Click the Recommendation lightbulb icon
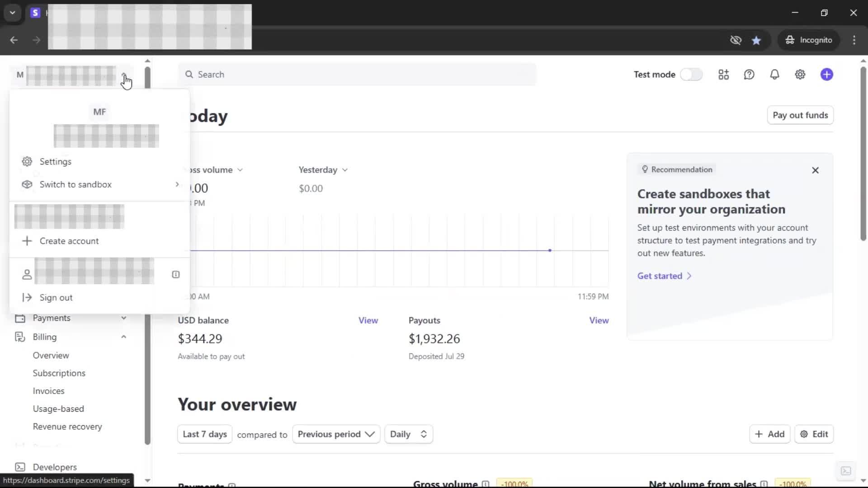Image resolution: width=868 pixels, height=488 pixels. 645,169
